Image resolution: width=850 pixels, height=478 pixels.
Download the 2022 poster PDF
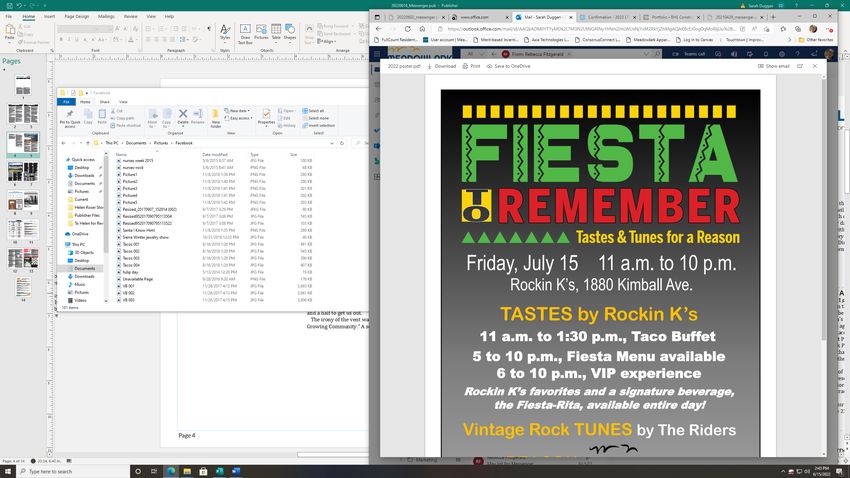pos(441,66)
